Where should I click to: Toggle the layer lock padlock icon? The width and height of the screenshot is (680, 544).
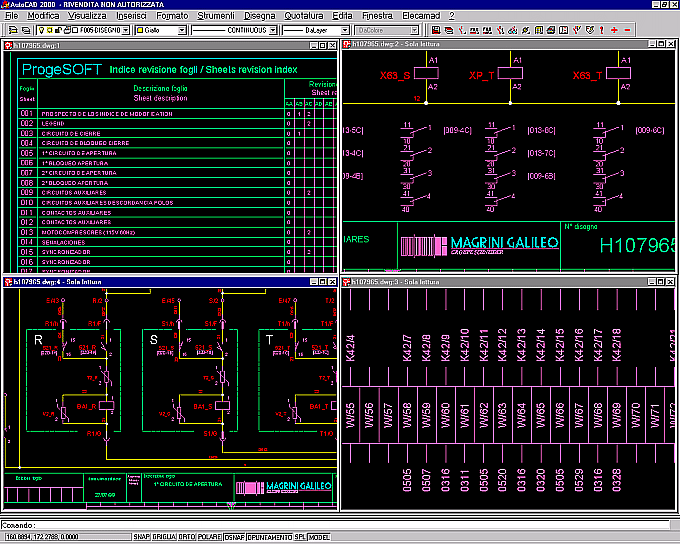(59, 30)
